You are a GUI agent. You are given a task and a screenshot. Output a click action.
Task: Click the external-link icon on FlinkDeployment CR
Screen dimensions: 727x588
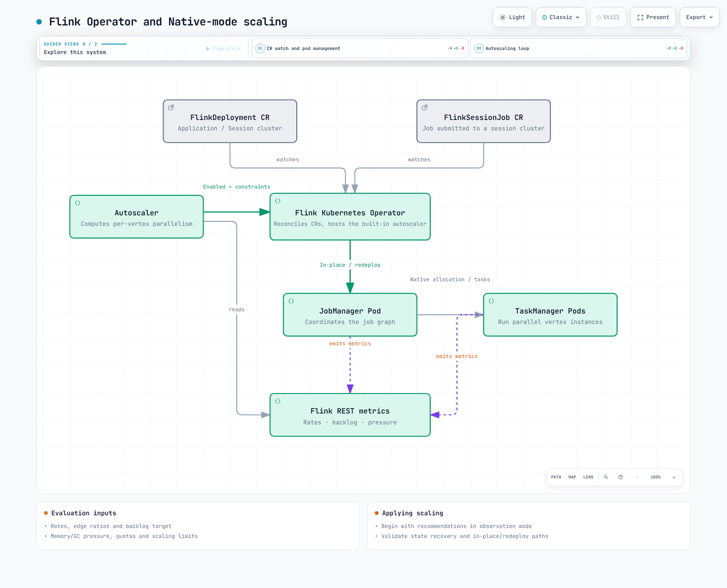pos(171,108)
